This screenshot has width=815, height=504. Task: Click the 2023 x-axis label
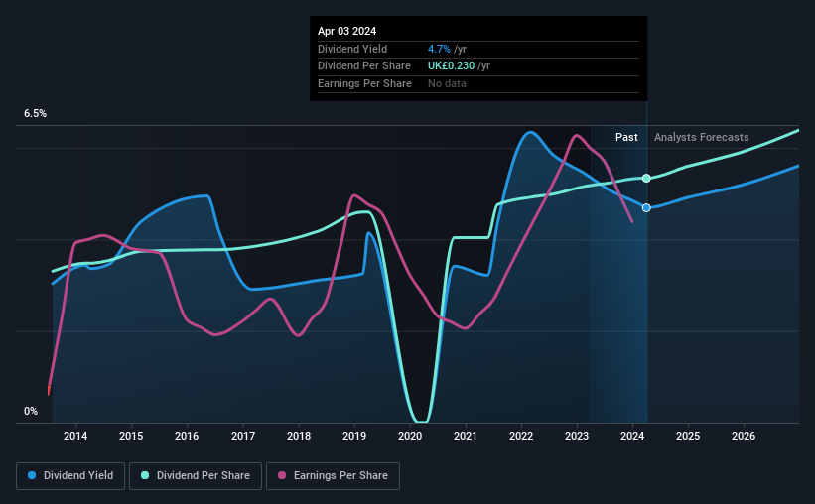[x=577, y=436]
